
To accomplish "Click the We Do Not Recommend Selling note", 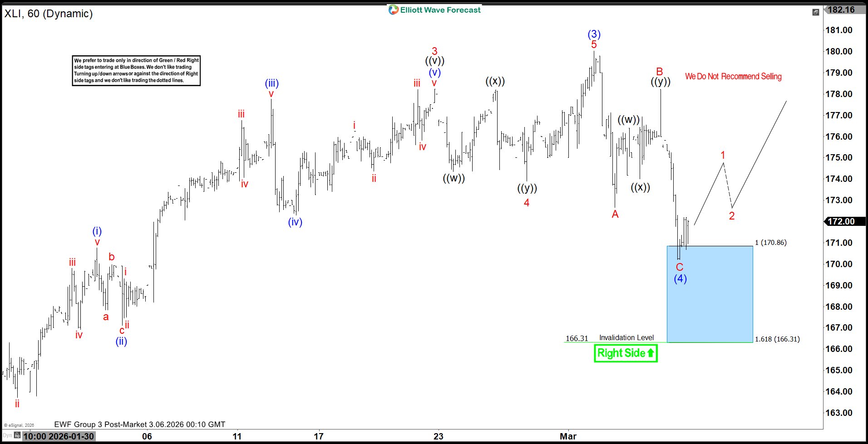I will [733, 76].
